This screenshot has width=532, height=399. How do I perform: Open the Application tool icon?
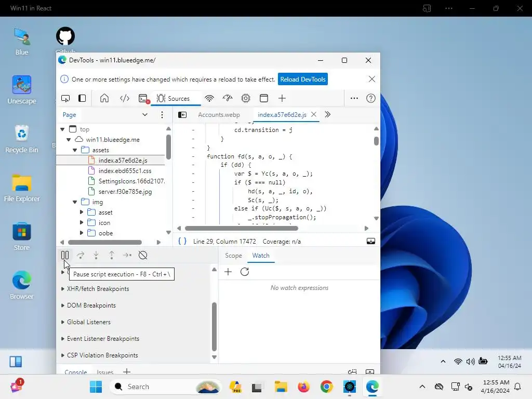pyautogui.click(x=263, y=98)
